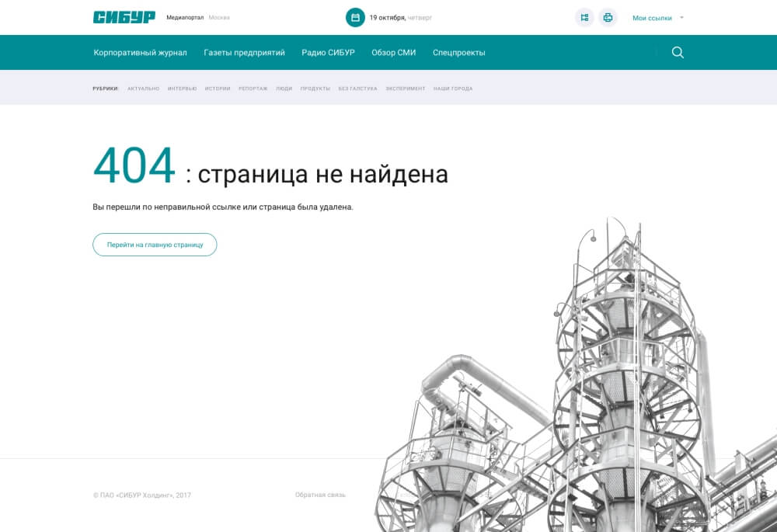Click the printer icon
The image size is (777, 532).
608,17
